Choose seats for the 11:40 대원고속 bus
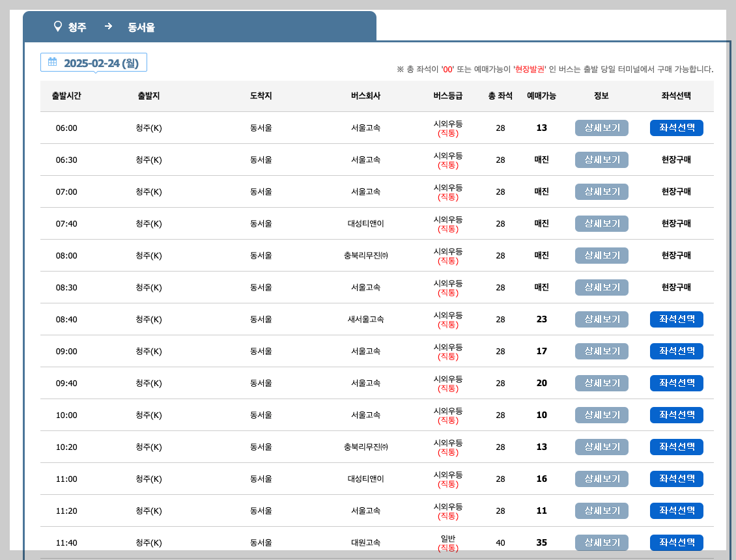The width and height of the screenshot is (736, 560). (676, 542)
